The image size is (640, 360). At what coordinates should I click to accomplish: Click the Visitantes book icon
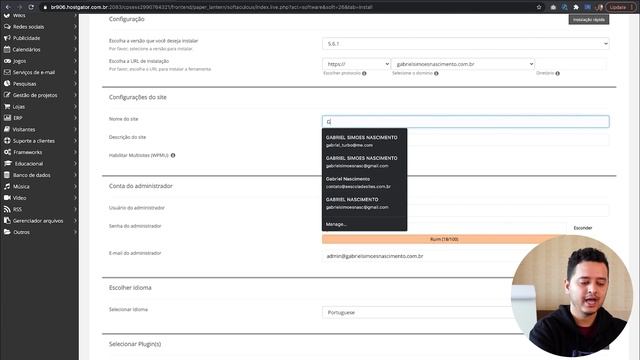coord(7,129)
